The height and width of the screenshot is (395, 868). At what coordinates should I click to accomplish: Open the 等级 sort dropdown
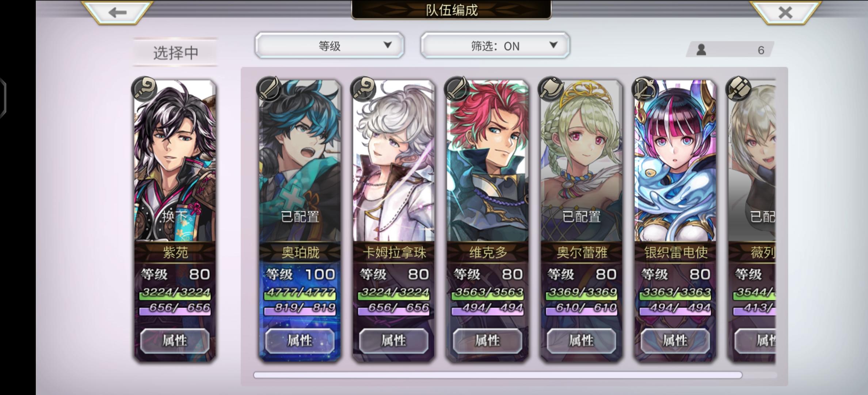pos(330,45)
